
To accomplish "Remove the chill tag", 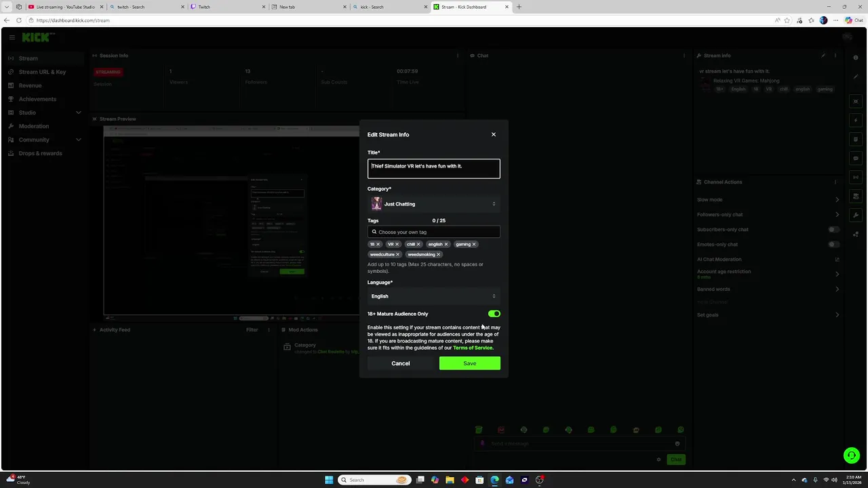I will click(x=418, y=244).
